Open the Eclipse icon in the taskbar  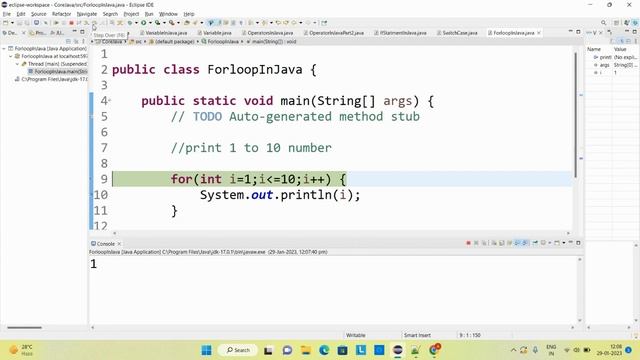[398, 350]
